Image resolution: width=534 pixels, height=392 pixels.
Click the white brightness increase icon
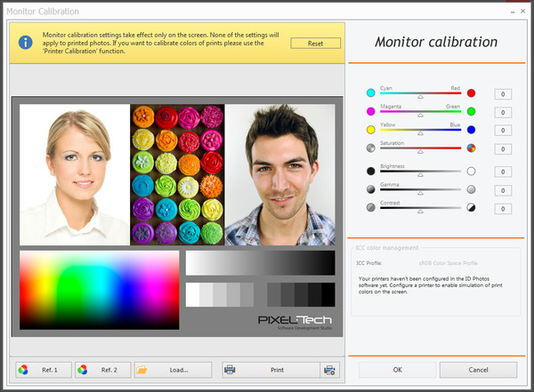pyautogui.click(x=471, y=171)
